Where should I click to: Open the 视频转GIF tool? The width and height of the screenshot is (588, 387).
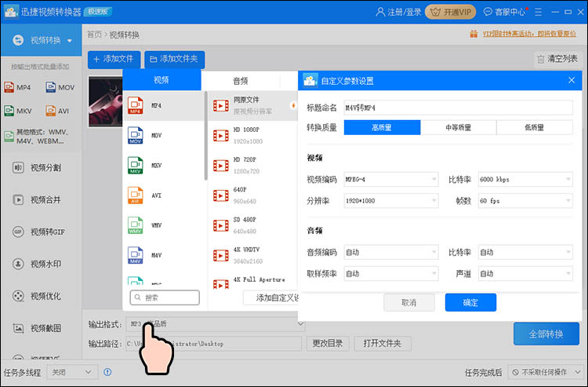(x=38, y=232)
